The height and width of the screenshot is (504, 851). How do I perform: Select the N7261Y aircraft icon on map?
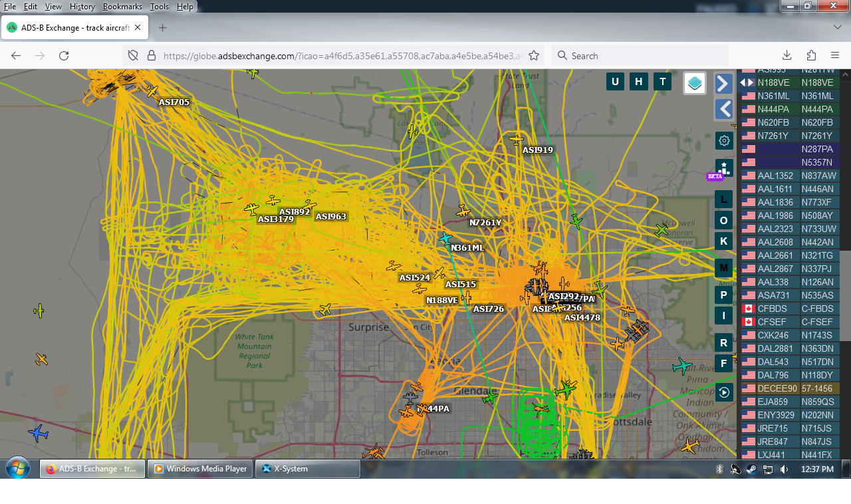pos(463,211)
